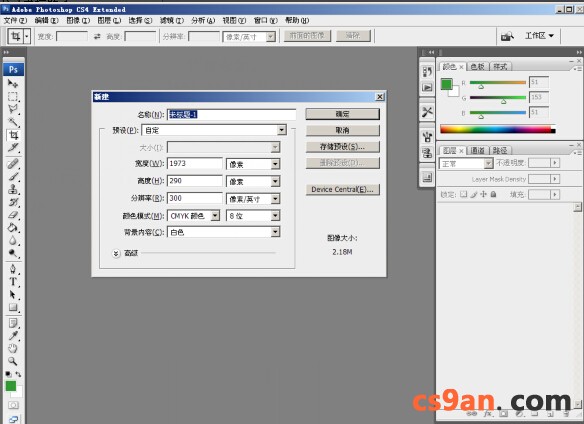Screen dimensions: 584x424
Task: Toggle lock image pixels brush icon
Action: [473, 194]
